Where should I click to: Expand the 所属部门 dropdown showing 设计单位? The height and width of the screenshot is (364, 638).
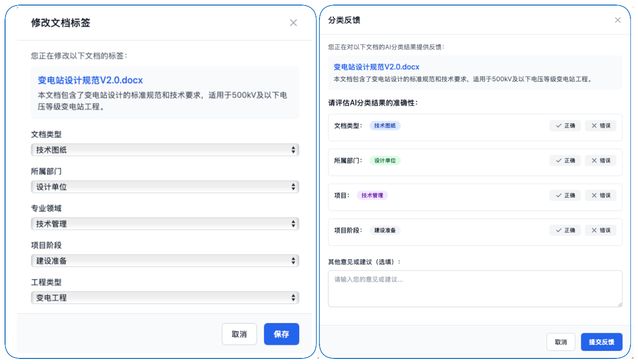pyautogui.click(x=165, y=187)
